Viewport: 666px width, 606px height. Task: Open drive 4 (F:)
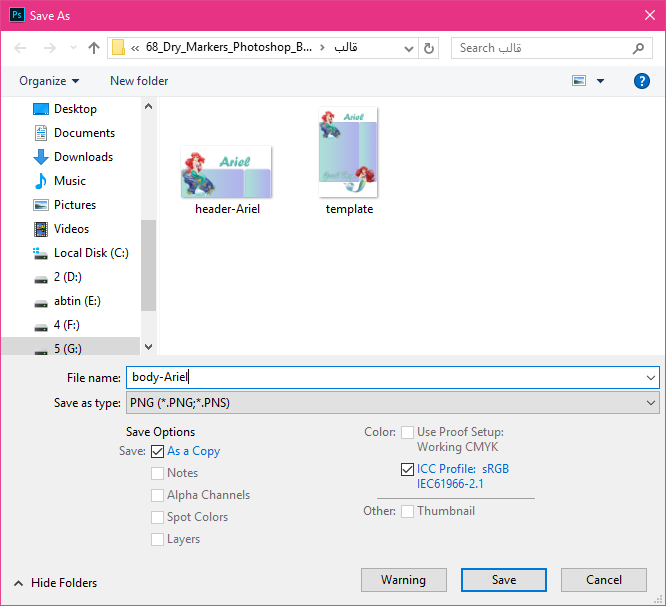[67, 325]
